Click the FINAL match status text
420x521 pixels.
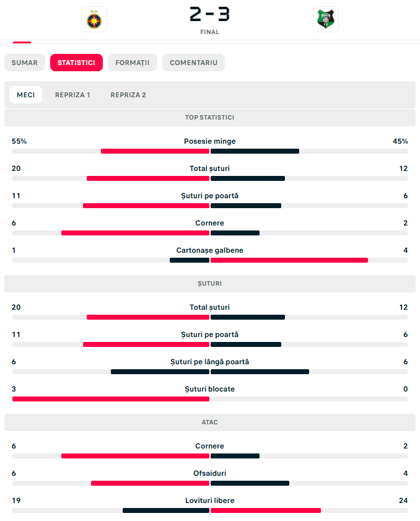tap(209, 32)
